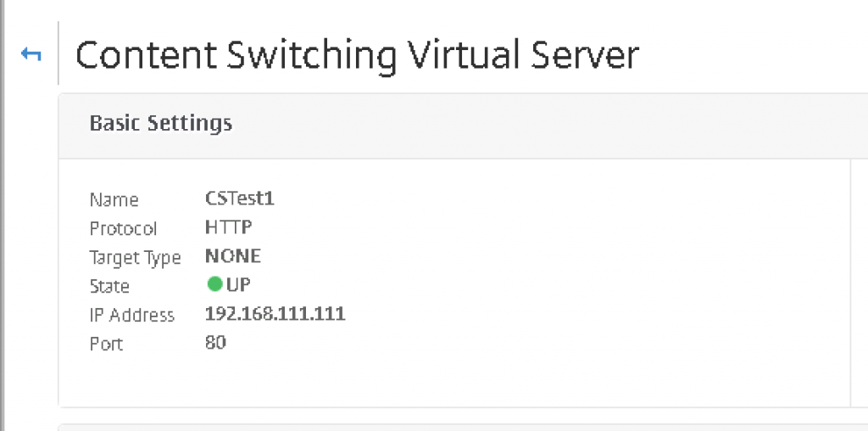868x431 pixels.
Task: Click the green UP status indicator
Action: 214,285
